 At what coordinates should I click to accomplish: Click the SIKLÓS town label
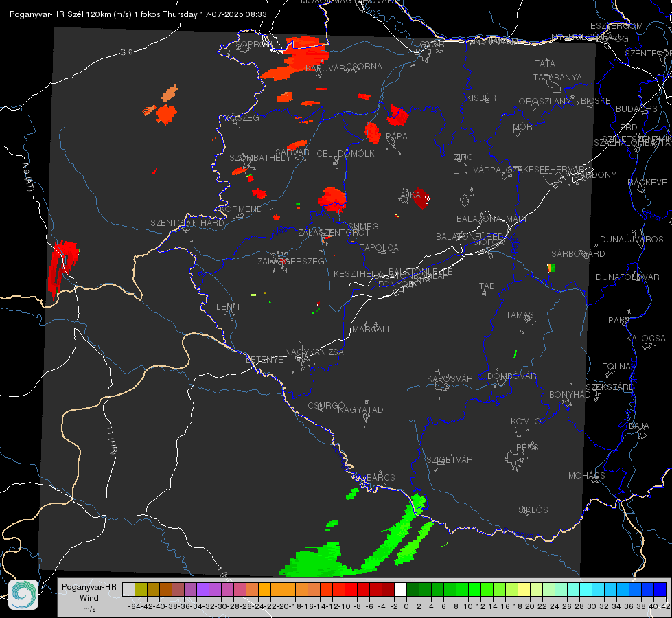click(x=533, y=510)
